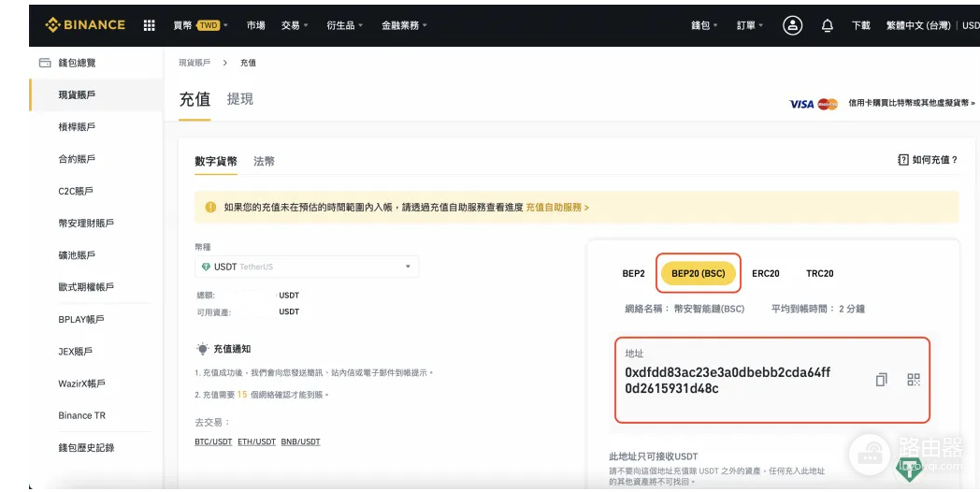Image resolution: width=980 pixels, height=492 pixels.
Task: Click the Visa Mastercard logos
Action: coord(814,104)
